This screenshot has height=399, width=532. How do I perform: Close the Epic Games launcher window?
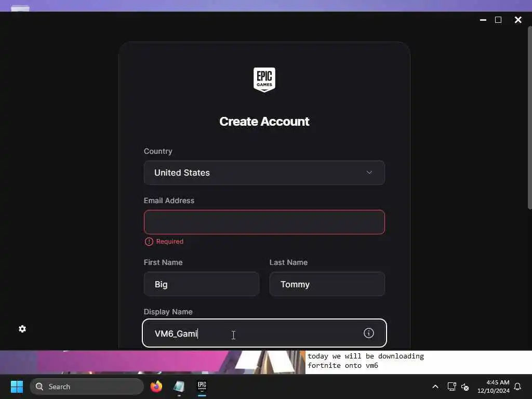click(x=518, y=20)
